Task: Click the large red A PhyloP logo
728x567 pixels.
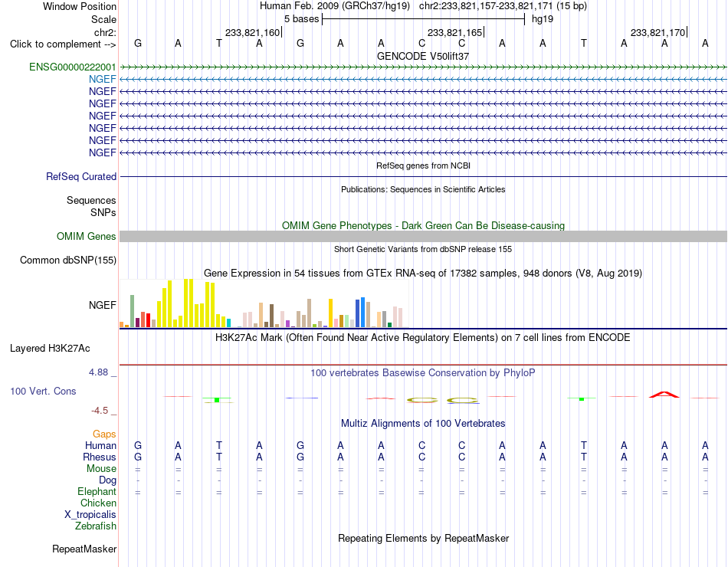Action: coord(664,395)
